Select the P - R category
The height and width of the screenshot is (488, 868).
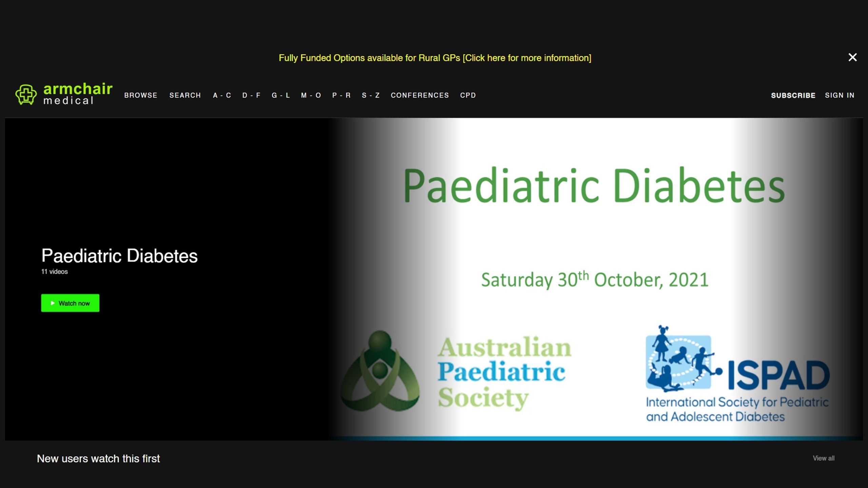(341, 96)
